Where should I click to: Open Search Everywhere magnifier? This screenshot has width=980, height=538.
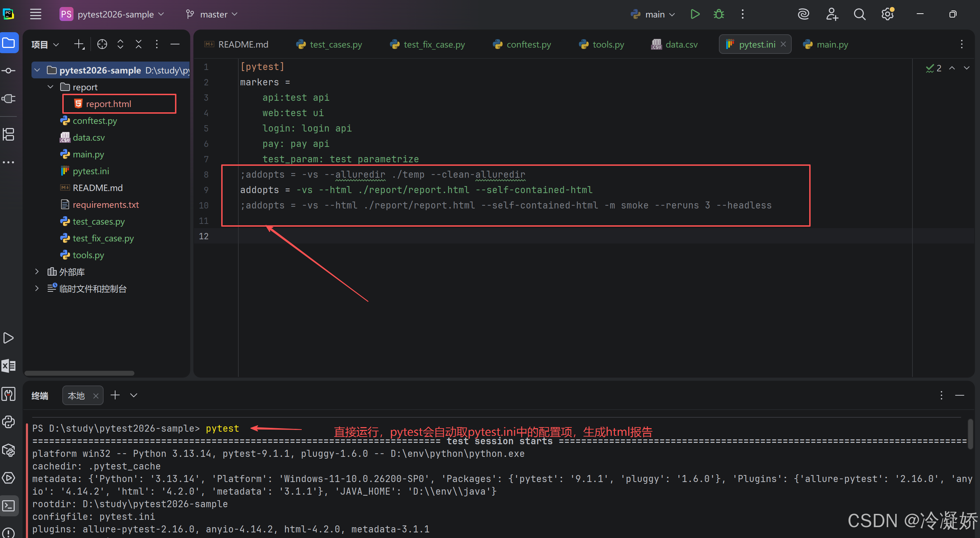click(x=859, y=14)
